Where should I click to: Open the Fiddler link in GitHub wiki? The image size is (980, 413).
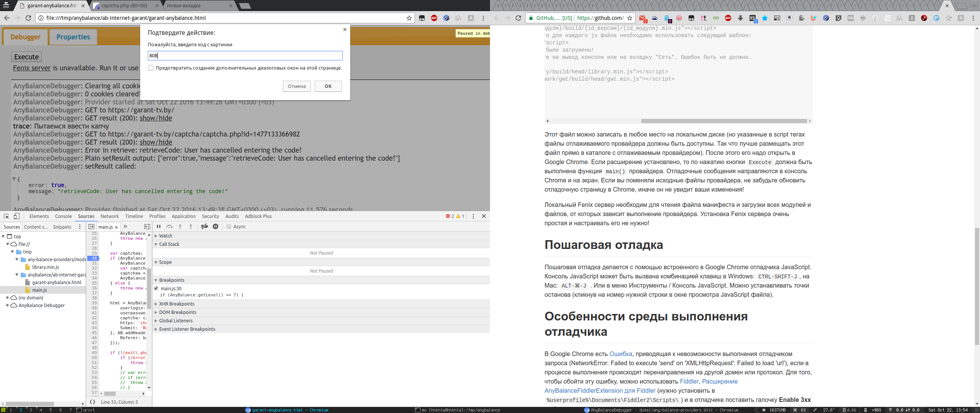tap(689, 381)
